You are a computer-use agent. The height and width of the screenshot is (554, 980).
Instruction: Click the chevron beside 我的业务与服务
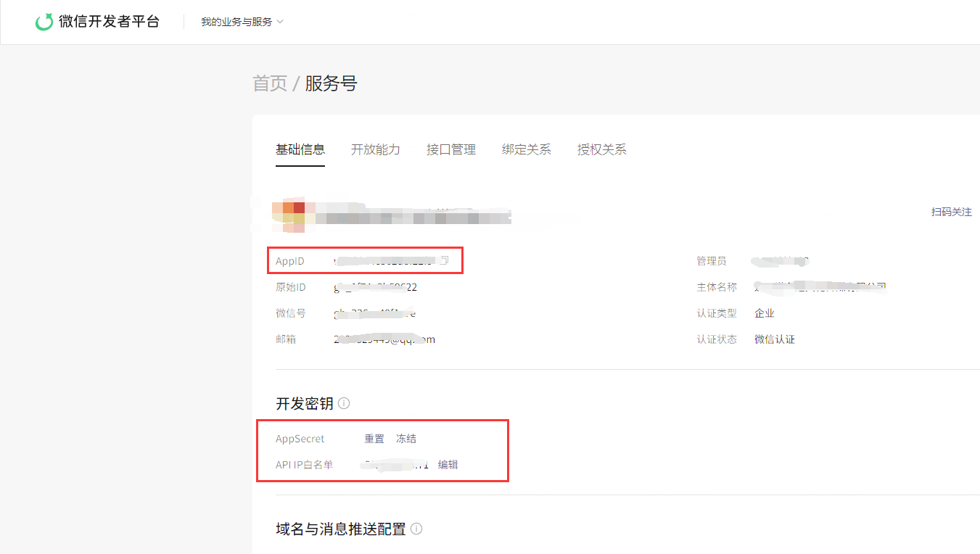coord(280,22)
